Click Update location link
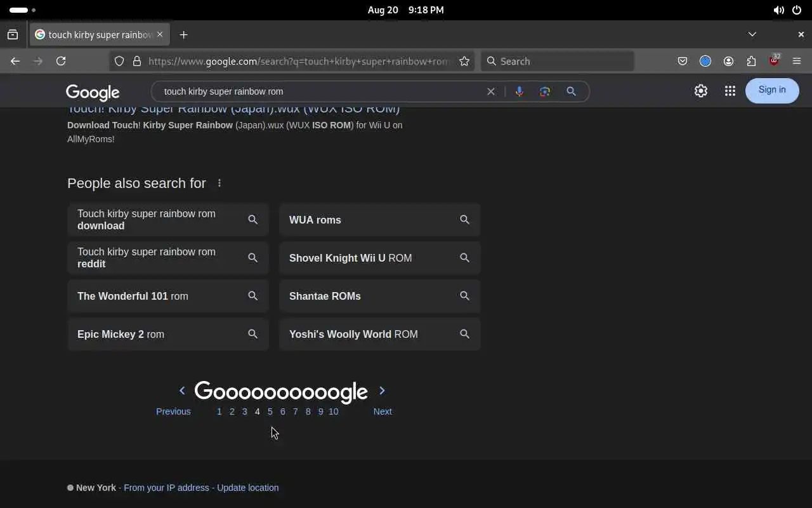This screenshot has width=812, height=508. pyautogui.click(x=248, y=488)
